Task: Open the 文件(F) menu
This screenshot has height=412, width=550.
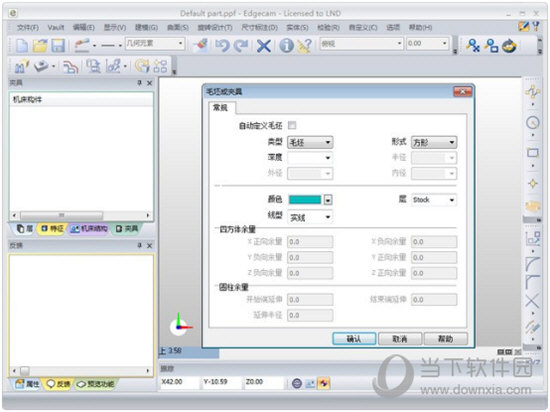Action: (28, 27)
